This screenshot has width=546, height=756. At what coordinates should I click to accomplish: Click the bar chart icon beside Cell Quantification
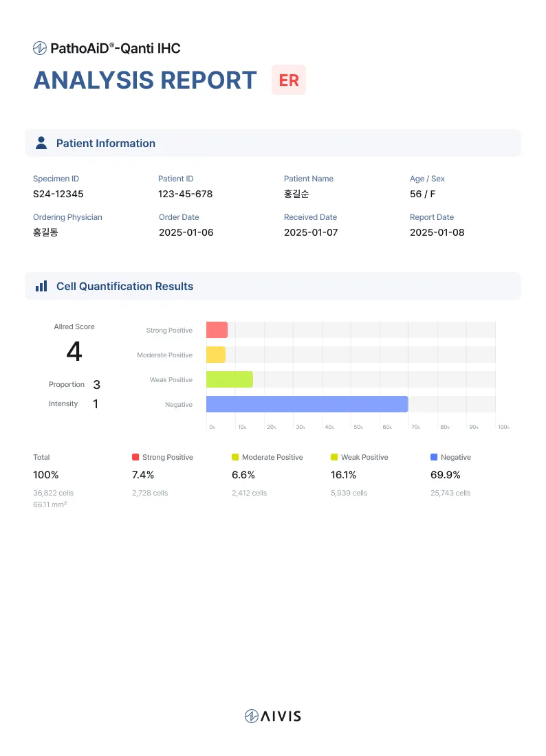[x=41, y=286]
